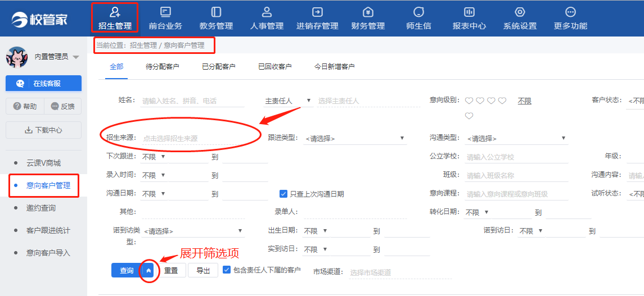The image size is (644, 296).
Task: Open 实到访日 range dropdown
Action: [316, 250]
